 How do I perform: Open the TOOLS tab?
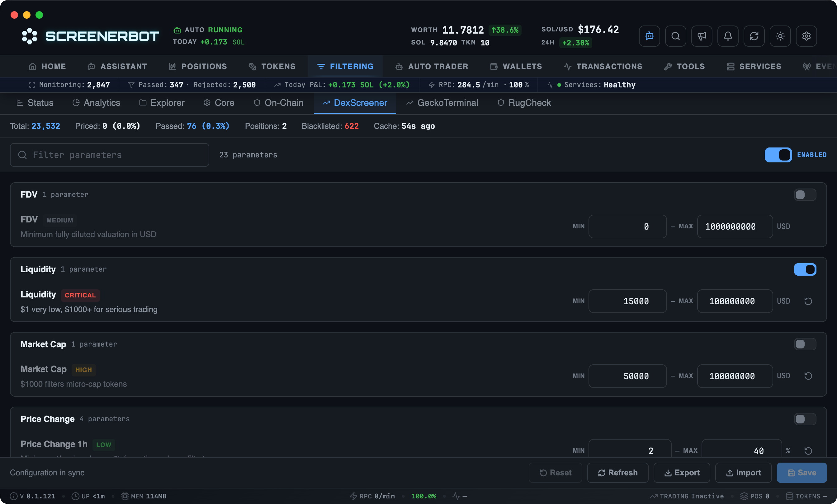(684, 66)
